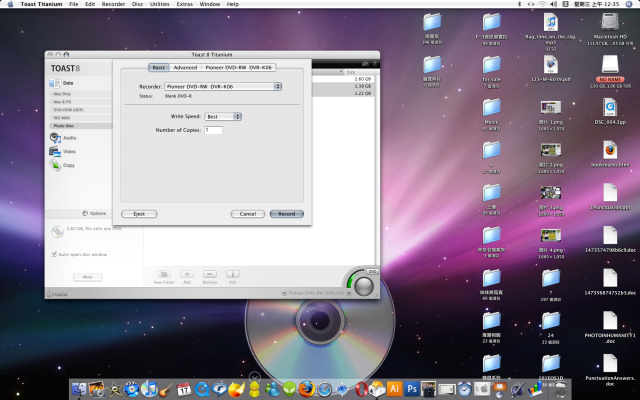Click the Options button in sidebar
The image size is (640, 400).
click(x=94, y=213)
